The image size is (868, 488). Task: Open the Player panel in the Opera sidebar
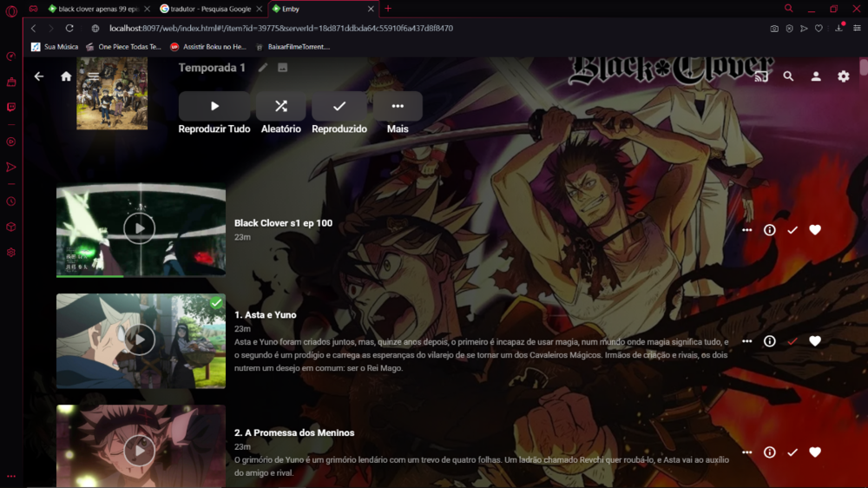(x=11, y=142)
